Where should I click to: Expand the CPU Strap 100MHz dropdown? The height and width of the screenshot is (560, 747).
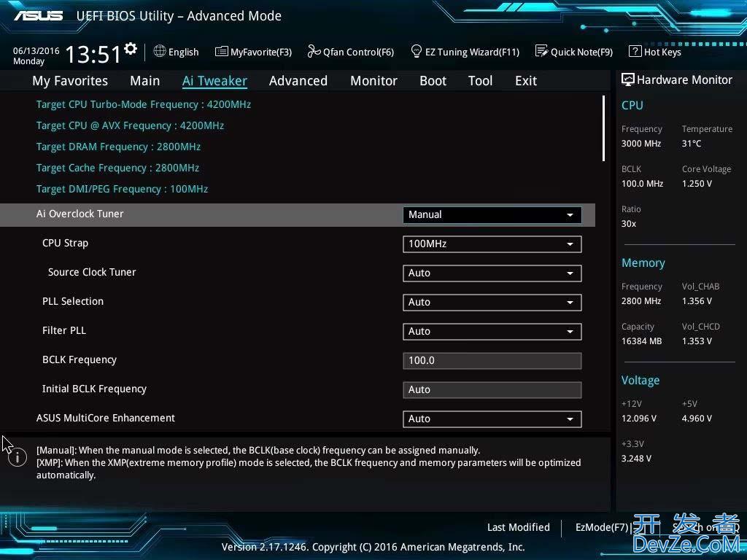coord(492,244)
